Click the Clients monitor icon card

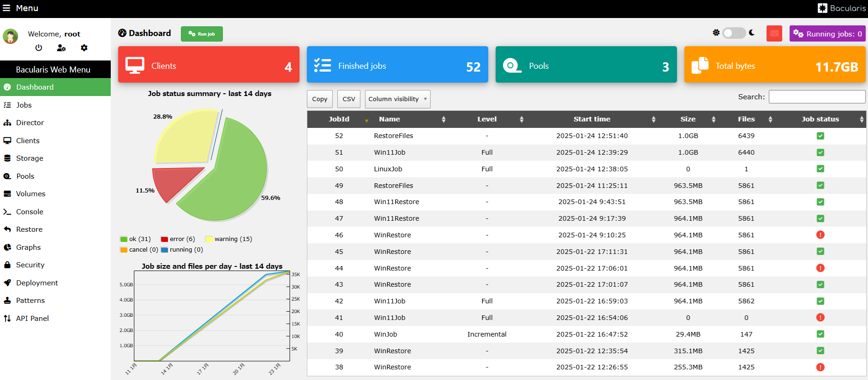click(135, 66)
